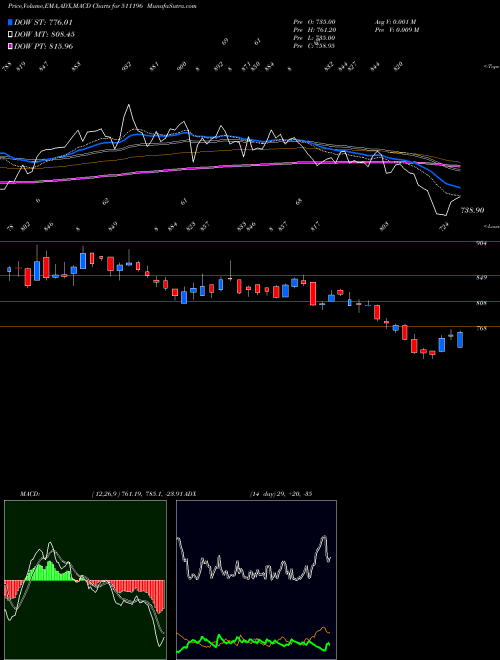
Task: Click the ADX (14 day) values text
Action: (281, 493)
